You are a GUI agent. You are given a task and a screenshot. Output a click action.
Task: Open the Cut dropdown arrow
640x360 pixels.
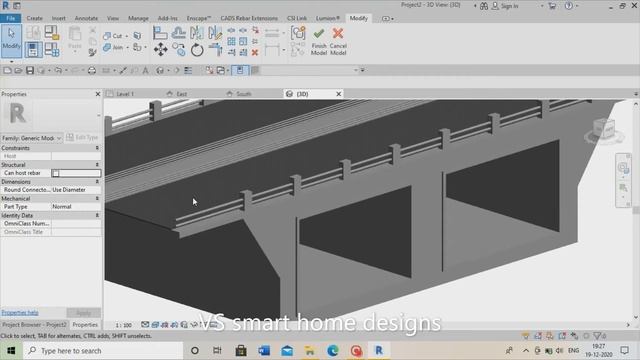click(127, 36)
